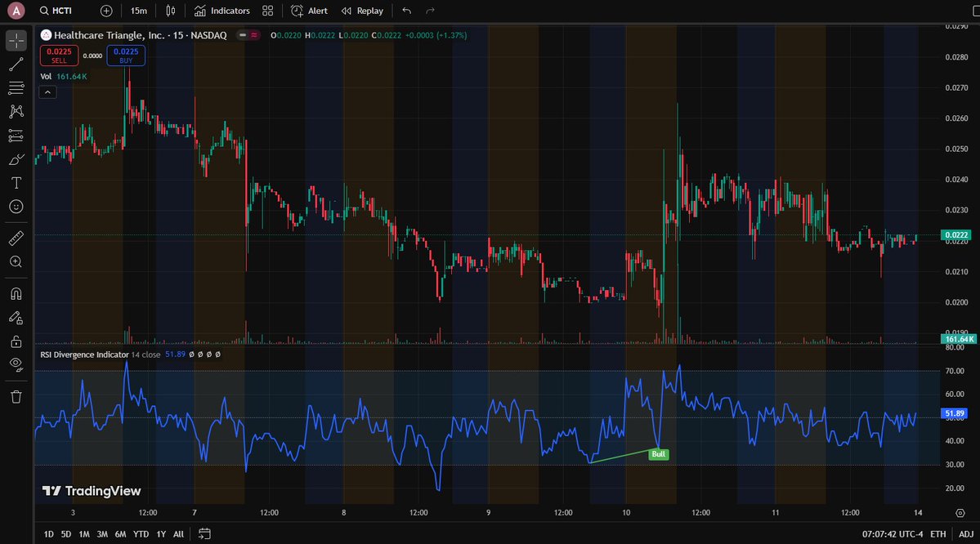
Task: Click the trash remove objects icon
Action: click(16, 397)
